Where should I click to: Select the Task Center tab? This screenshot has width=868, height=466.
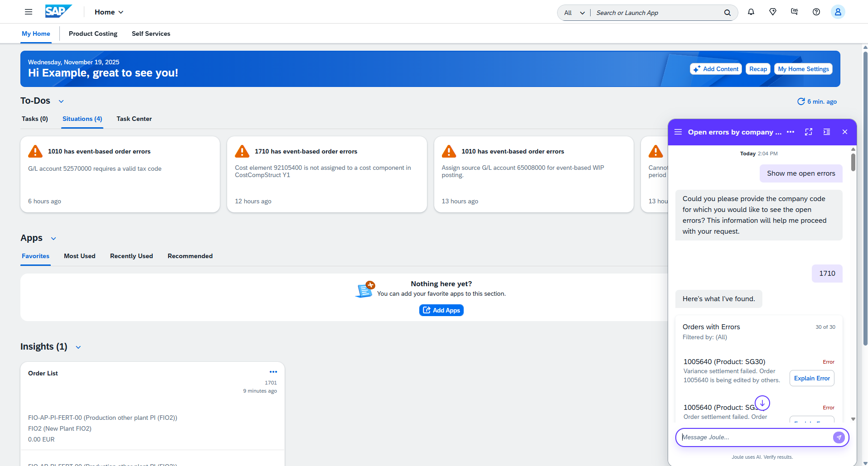pyautogui.click(x=134, y=119)
